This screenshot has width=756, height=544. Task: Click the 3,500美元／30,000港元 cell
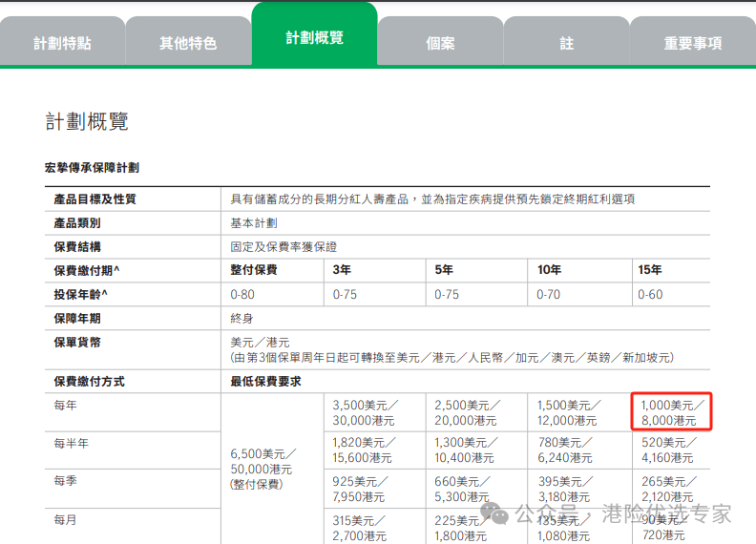point(365,413)
